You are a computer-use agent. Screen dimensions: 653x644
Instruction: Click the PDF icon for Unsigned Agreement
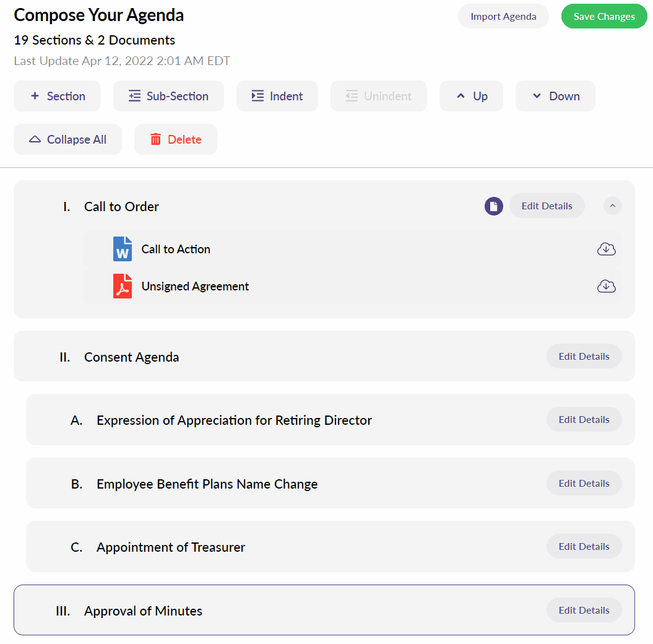pyautogui.click(x=122, y=286)
